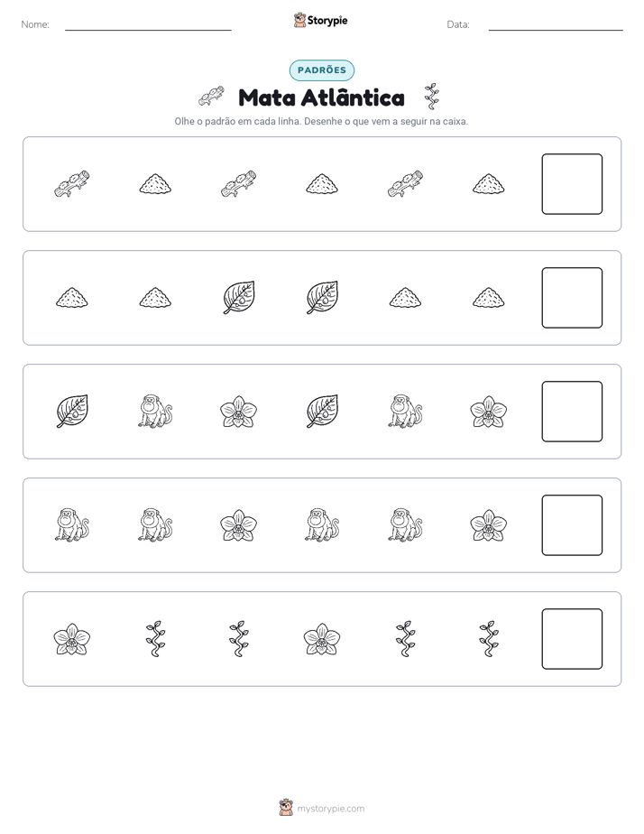
Task: Click the last vine icon in bottom row
Action: [x=488, y=639]
